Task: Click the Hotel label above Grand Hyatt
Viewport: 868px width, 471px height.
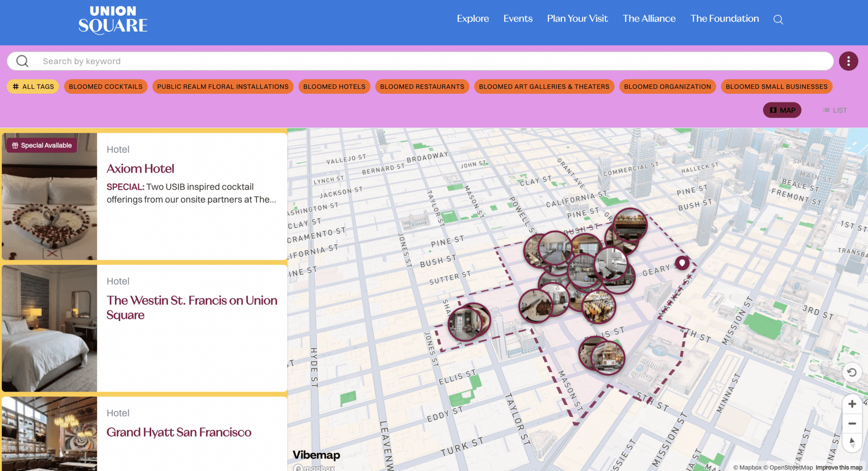Action: 118,413
